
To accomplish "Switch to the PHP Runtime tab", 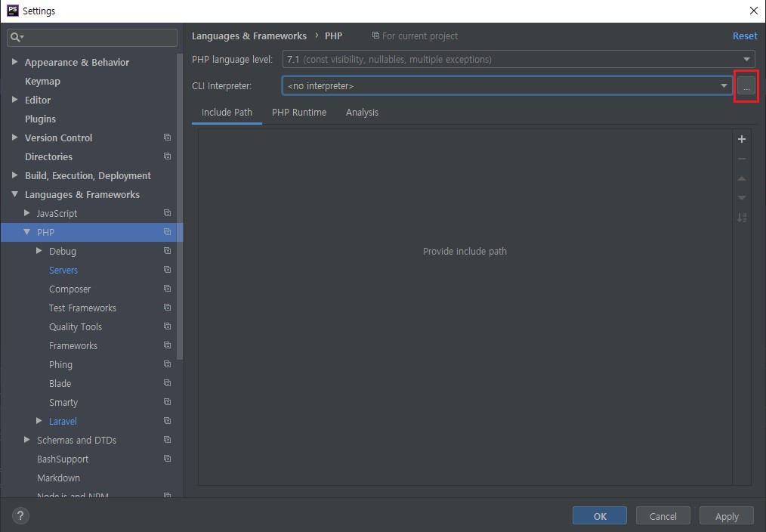I will point(299,113).
